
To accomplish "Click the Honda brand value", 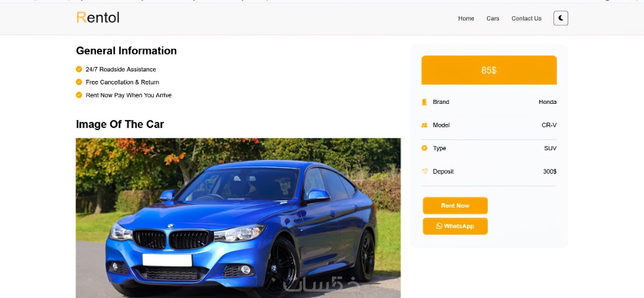I will (x=547, y=102).
